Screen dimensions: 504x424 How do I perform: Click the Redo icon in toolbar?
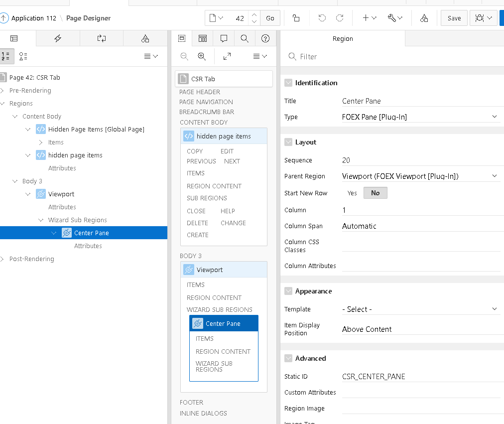point(340,18)
